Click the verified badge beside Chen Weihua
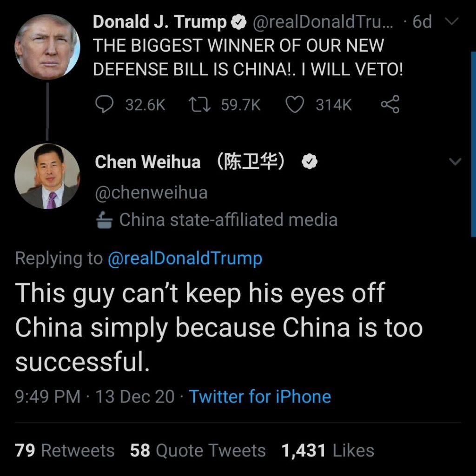Screen dimensions: 476x476 point(309,162)
